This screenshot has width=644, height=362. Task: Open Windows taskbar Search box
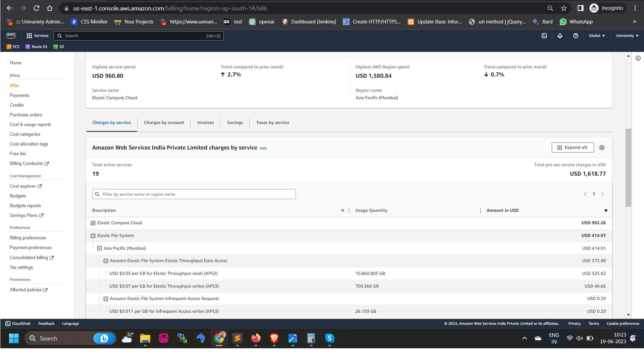(x=70, y=338)
